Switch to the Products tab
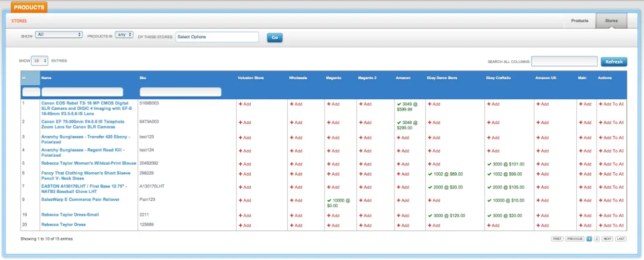Image resolution: width=644 pixels, height=260 pixels. coord(580,21)
